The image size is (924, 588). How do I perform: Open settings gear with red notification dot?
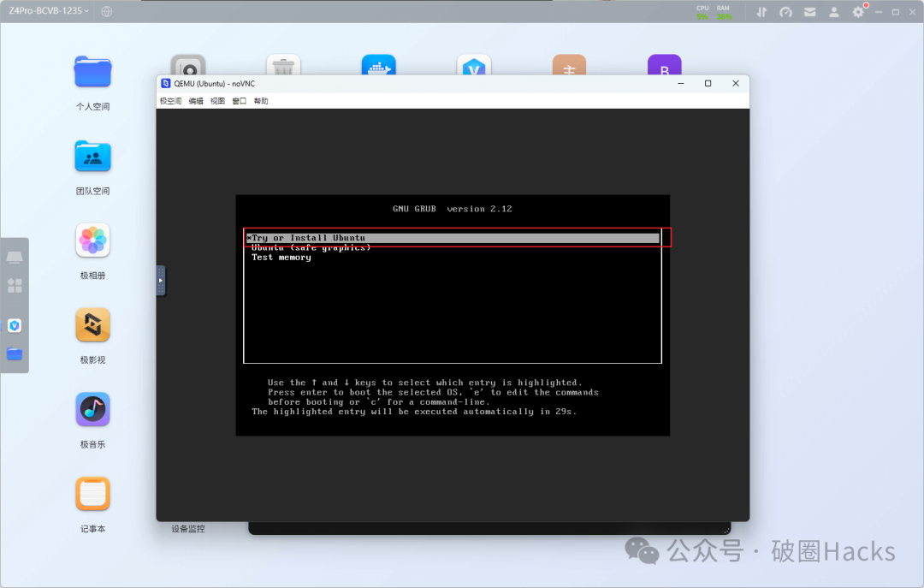[858, 12]
